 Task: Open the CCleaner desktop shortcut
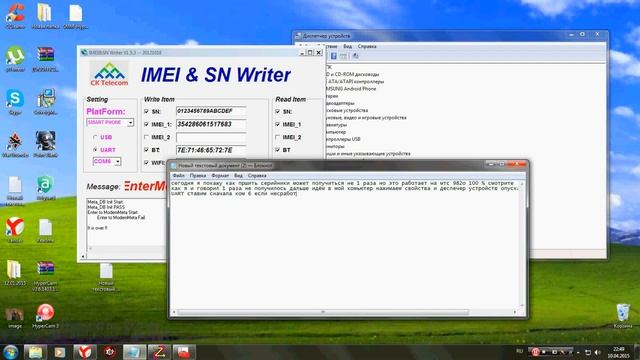click(15, 16)
